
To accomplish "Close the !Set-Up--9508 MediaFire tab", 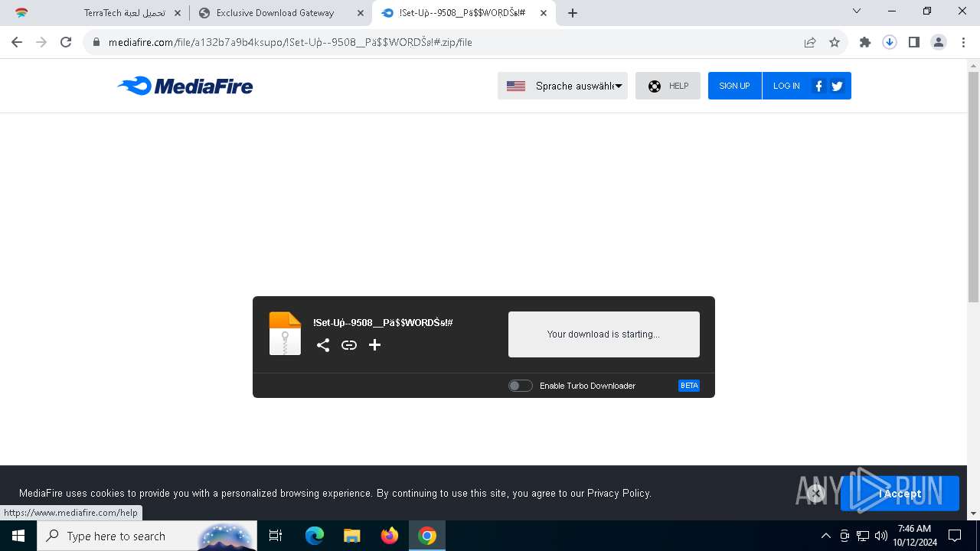I will pos(544,13).
